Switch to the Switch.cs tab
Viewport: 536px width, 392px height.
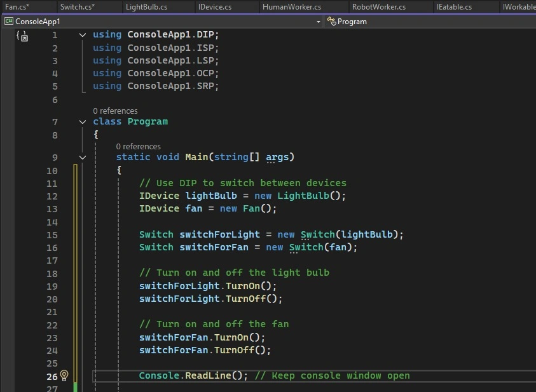(78, 7)
